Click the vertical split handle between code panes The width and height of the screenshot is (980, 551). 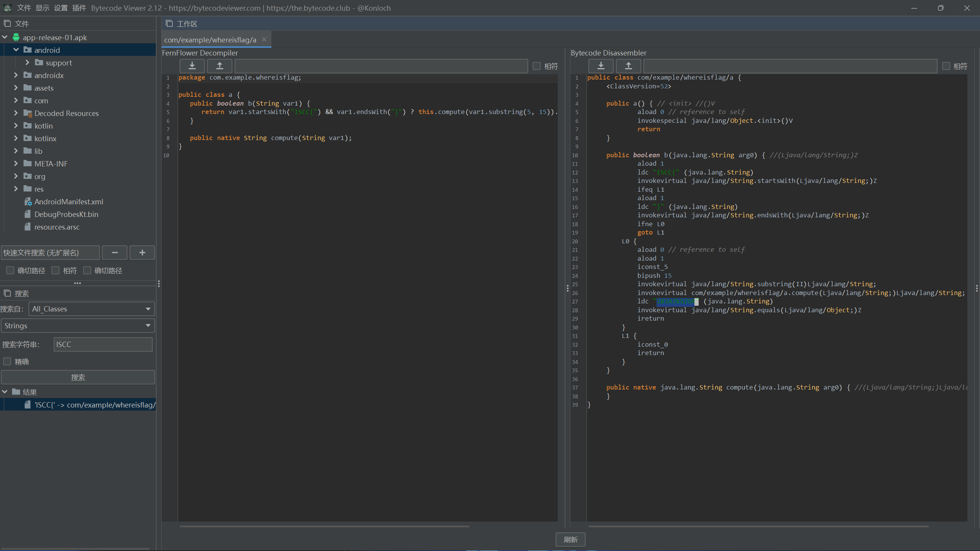click(567, 288)
